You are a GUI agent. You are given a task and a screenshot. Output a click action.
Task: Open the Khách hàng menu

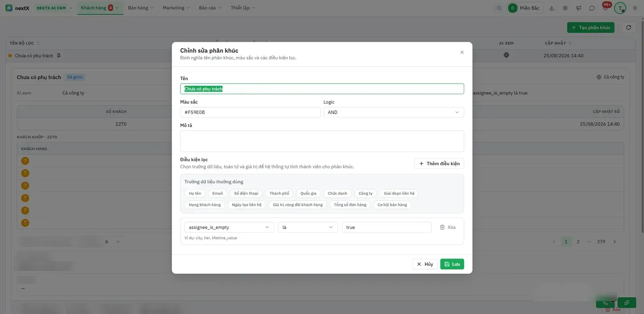(100, 8)
